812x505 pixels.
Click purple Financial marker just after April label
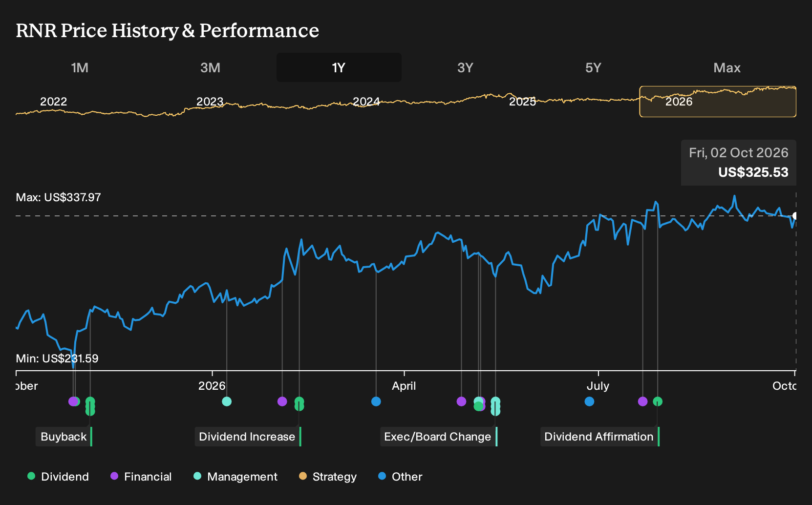click(462, 401)
